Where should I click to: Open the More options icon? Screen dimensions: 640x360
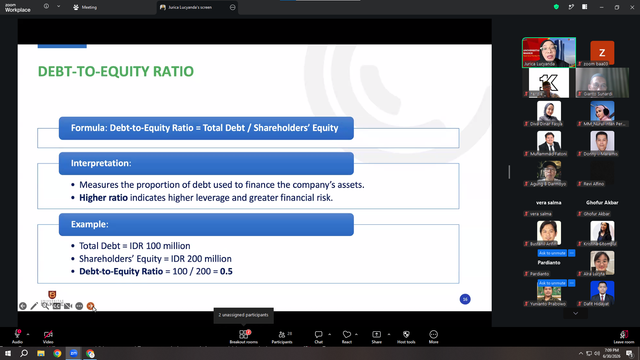tap(433, 334)
